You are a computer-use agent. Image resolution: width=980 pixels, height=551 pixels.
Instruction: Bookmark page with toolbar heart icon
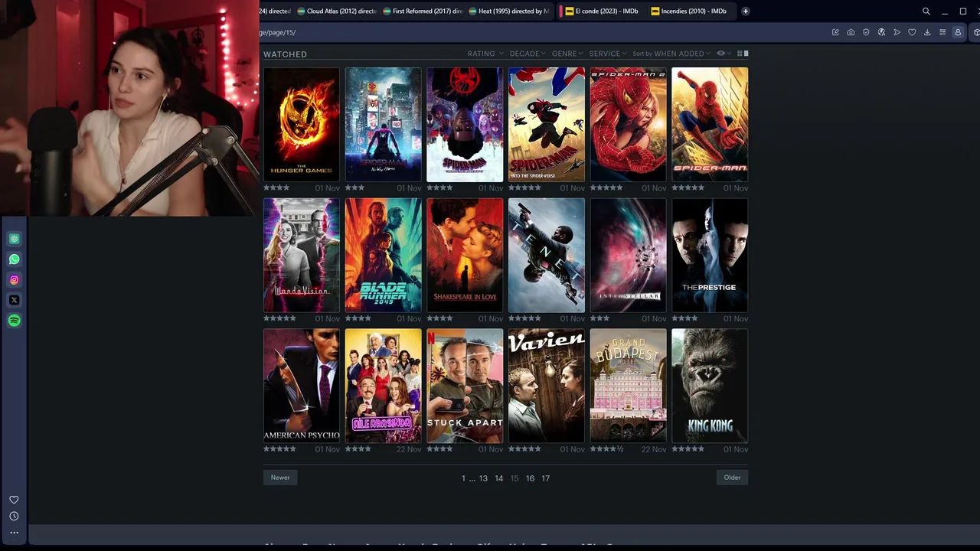pos(912,32)
